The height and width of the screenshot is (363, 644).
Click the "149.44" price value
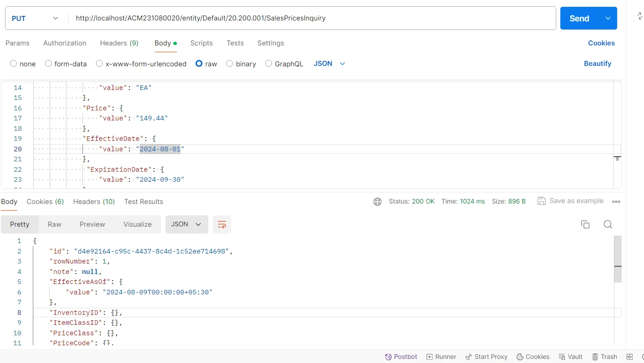pyautogui.click(x=151, y=118)
